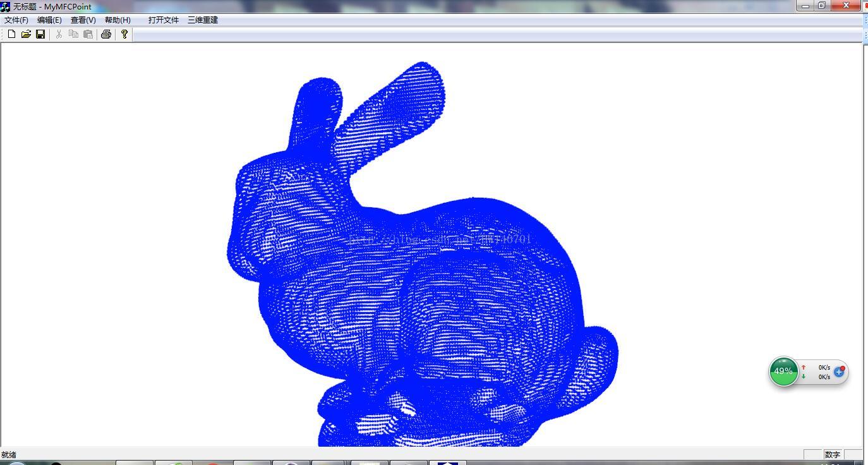Image resolution: width=868 pixels, height=465 pixels.
Task: Click the Paste clipboard toolbar icon
Action: tap(88, 34)
